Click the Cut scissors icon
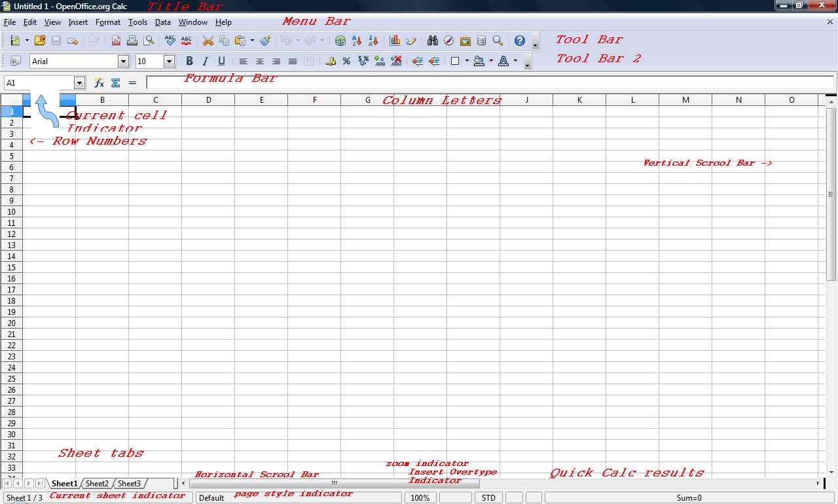 click(x=208, y=41)
